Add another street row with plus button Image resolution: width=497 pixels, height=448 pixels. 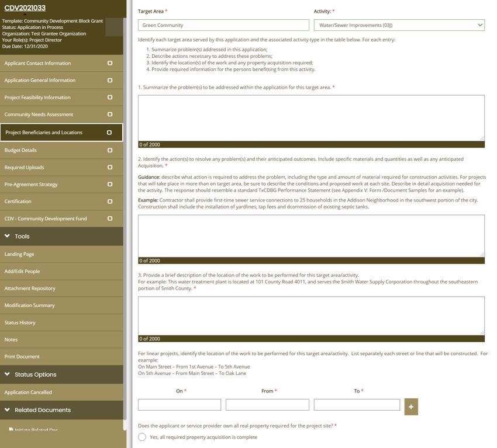point(411,407)
